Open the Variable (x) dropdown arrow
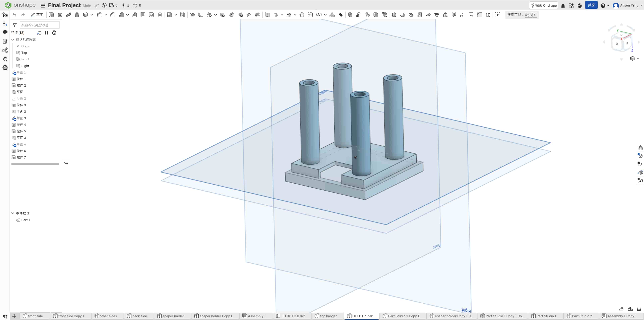This screenshot has width=644, height=320. point(325,15)
